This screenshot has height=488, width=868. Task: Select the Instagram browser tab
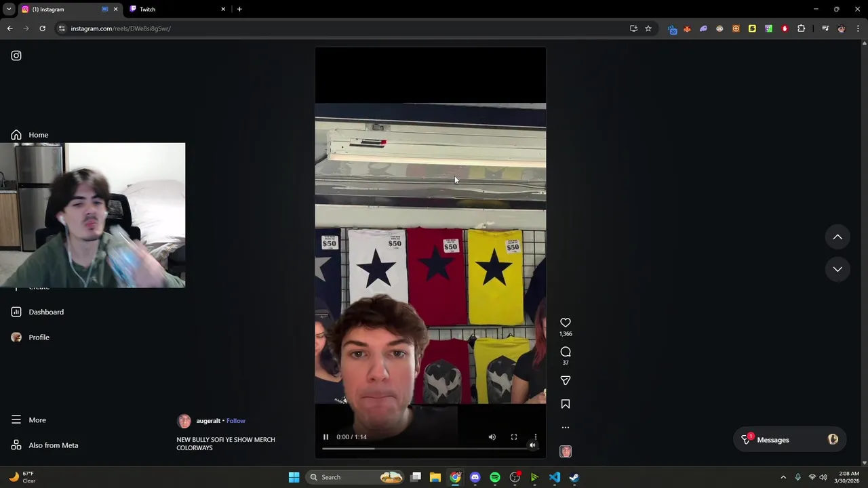point(69,9)
